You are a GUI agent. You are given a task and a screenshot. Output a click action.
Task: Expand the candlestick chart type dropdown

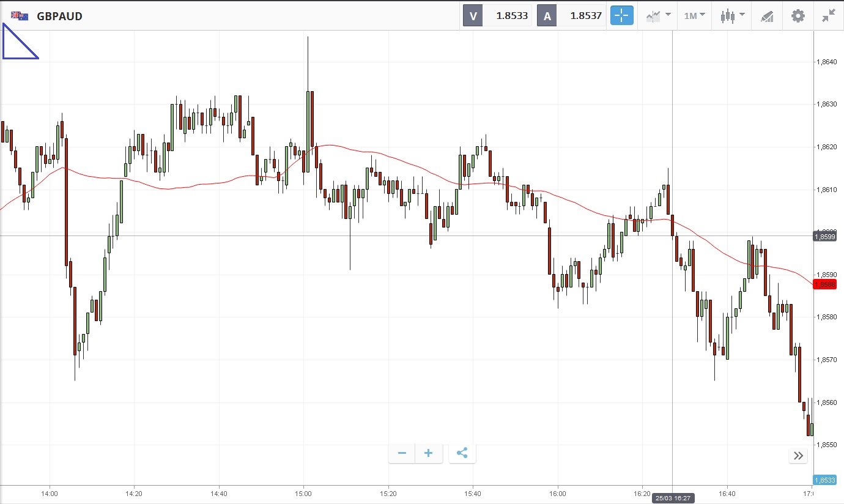pos(732,16)
